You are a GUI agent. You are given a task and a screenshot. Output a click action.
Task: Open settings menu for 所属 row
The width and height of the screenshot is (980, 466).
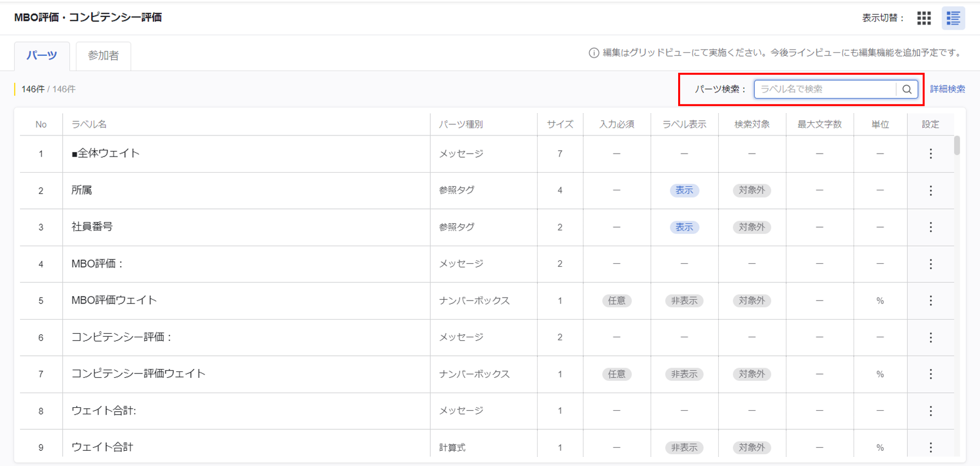(x=931, y=190)
